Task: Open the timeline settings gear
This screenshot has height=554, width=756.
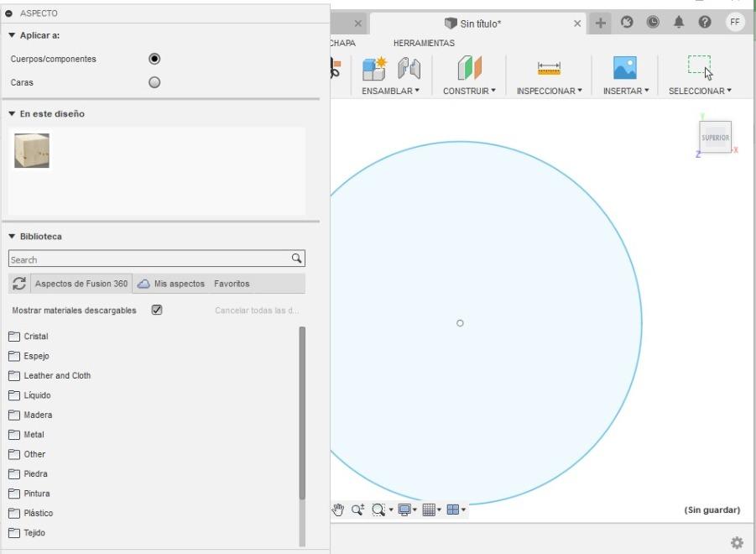Action: (x=738, y=543)
